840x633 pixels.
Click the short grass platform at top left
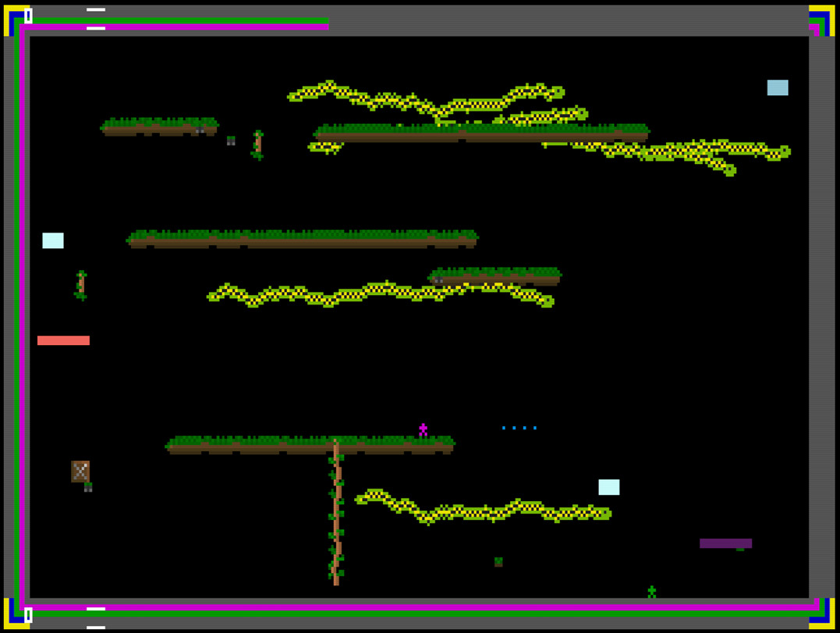point(160,126)
